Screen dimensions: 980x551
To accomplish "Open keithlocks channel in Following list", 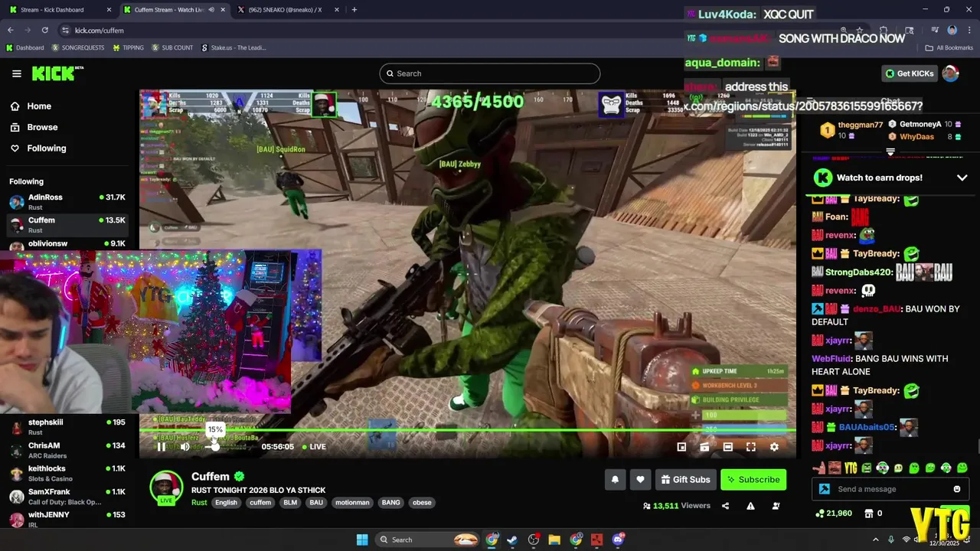I will pos(67,473).
